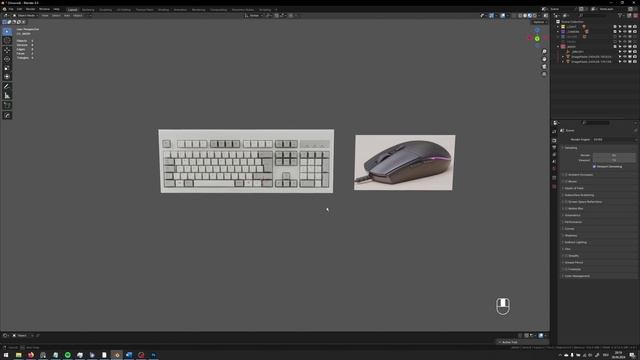Open the viewport shading options dropdown
This screenshot has height=360, width=640.
coord(540,16)
